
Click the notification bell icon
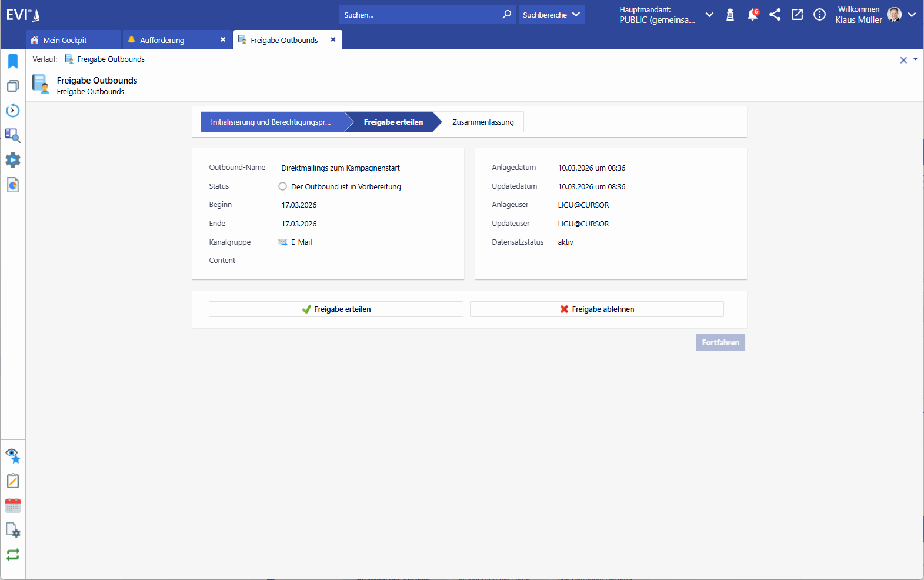coord(752,15)
